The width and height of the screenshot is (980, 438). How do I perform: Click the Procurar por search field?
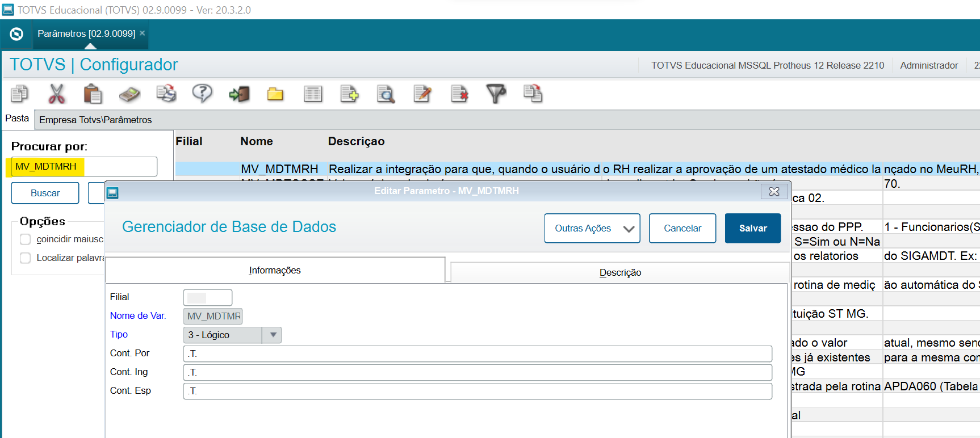[x=84, y=167]
